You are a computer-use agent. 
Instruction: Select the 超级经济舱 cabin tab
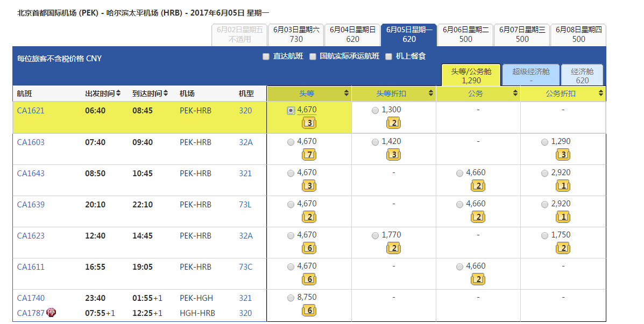tap(530, 75)
